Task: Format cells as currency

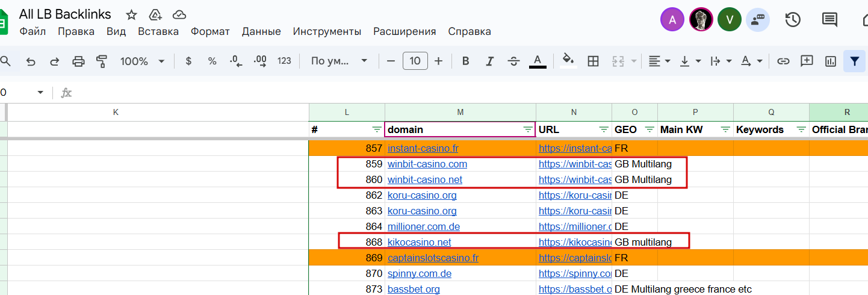Action: coord(188,61)
